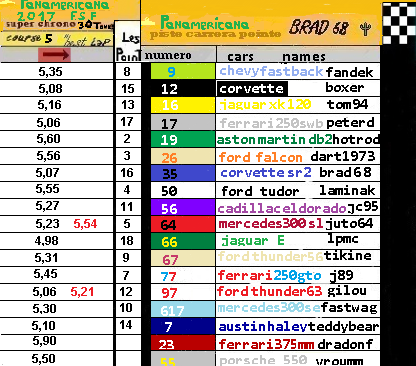This screenshot has height=366, width=416.
Task: Click the dark red arrow icon
Action: point(54,55)
